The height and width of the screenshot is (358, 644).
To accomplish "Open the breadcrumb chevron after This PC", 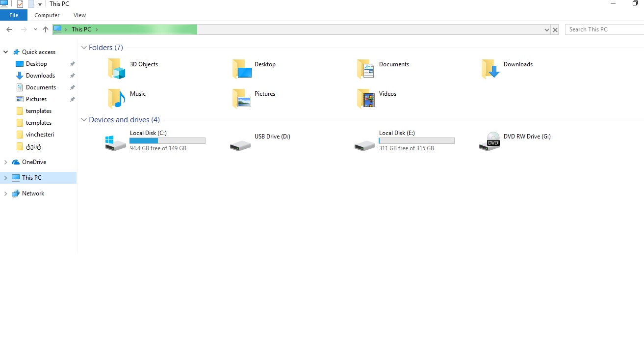I will 97,29.
